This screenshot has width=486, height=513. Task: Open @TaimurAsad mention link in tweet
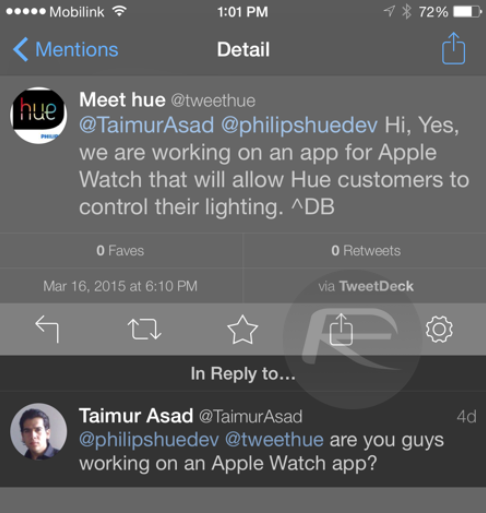point(146,125)
